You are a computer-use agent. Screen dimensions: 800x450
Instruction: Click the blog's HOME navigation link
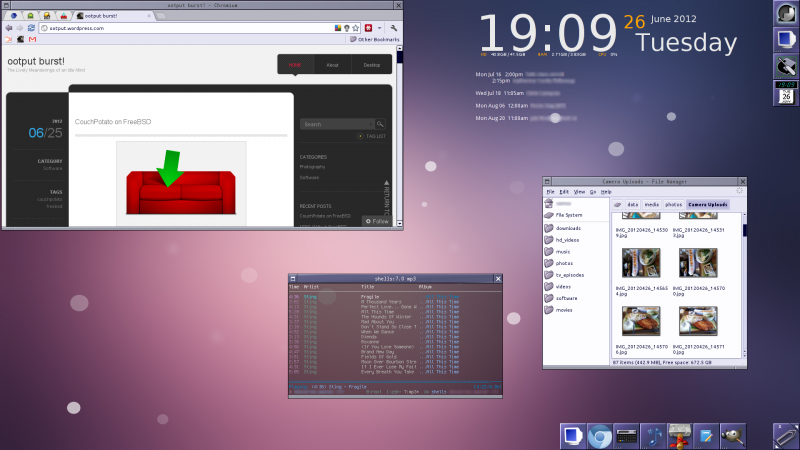tap(295, 65)
